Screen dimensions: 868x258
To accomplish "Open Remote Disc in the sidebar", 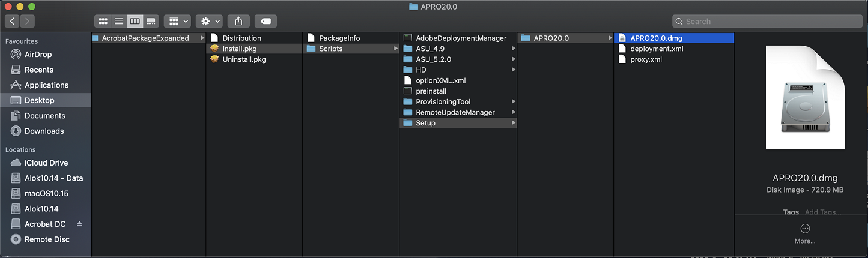I will click(x=46, y=239).
